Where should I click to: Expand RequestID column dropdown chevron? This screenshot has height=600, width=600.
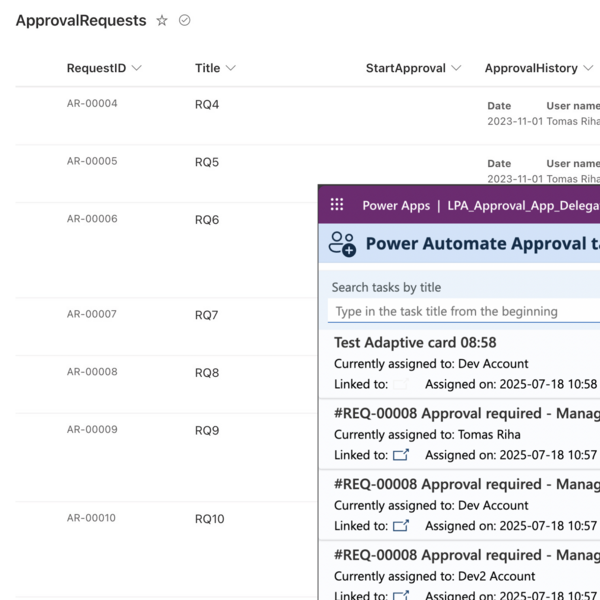pos(136,68)
